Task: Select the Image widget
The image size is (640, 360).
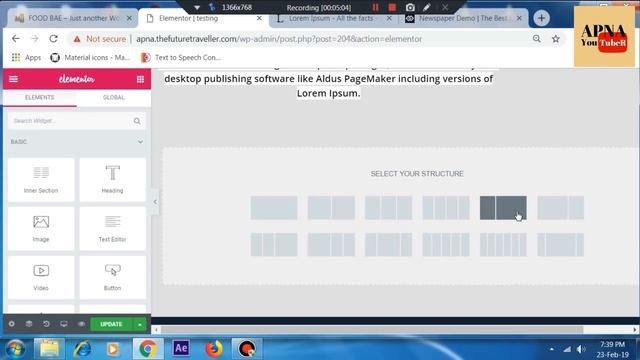Action: click(41, 229)
